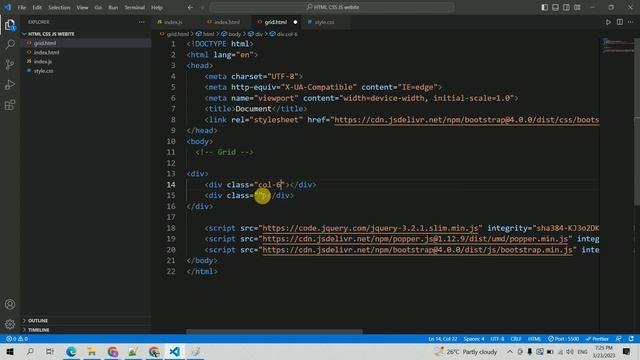Toggle Panel visibility in title bar

(556, 7)
